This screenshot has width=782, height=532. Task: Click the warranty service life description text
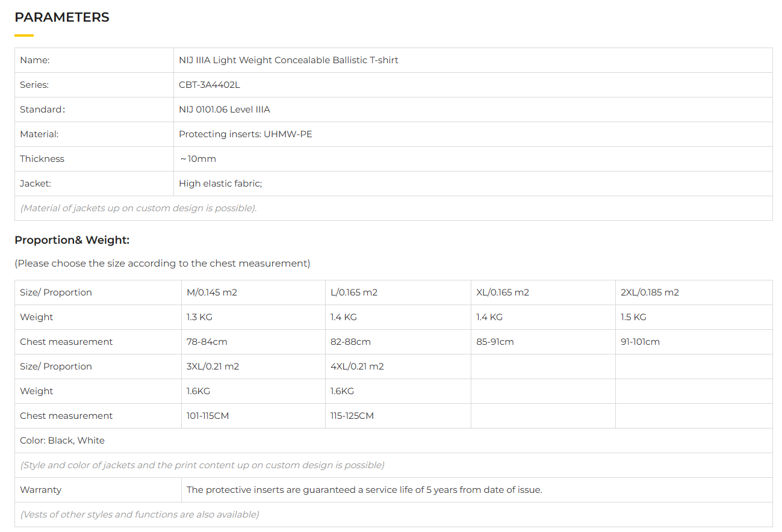coord(364,490)
